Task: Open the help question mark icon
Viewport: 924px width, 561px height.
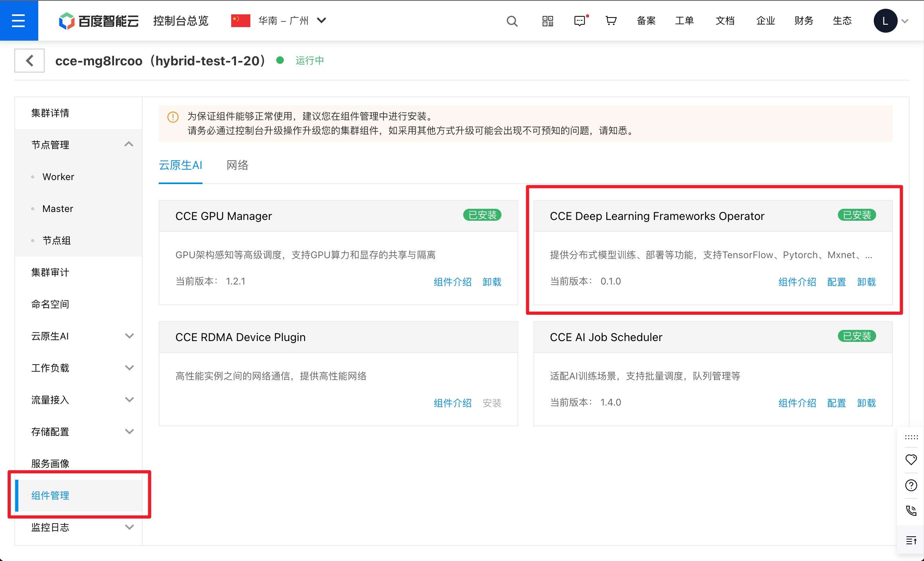Action: point(911,485)
